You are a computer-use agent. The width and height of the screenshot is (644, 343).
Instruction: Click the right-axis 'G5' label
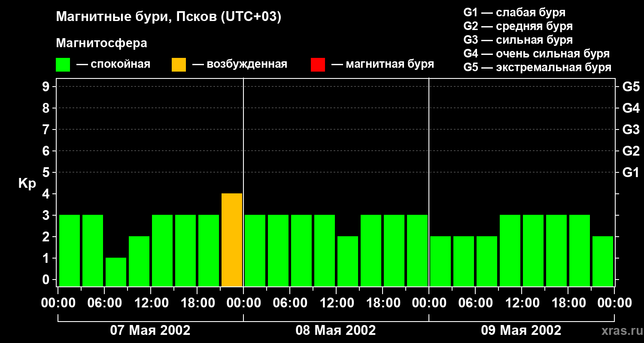[631, 87]
